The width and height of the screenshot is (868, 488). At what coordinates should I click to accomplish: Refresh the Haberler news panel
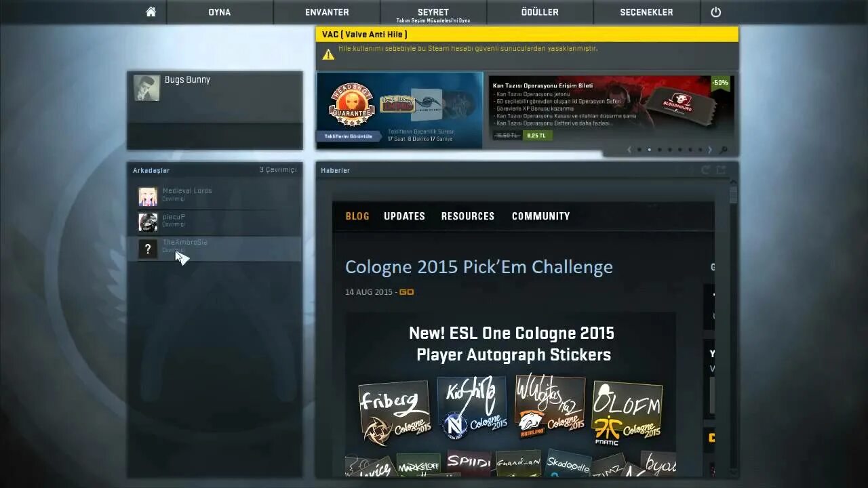tap(705, 170)
